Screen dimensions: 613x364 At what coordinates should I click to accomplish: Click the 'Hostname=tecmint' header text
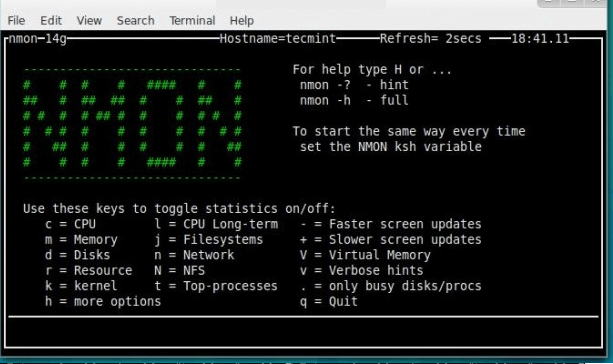pos(278,39)
